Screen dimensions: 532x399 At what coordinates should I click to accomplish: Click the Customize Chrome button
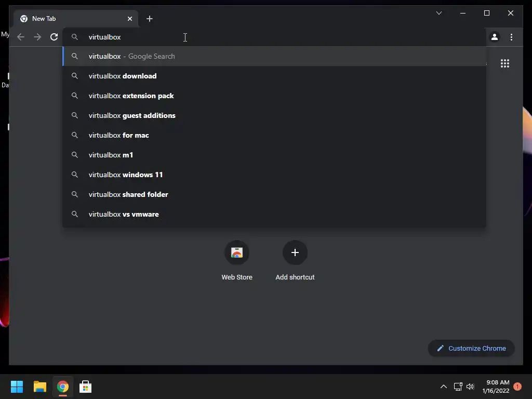pos(471,349)
